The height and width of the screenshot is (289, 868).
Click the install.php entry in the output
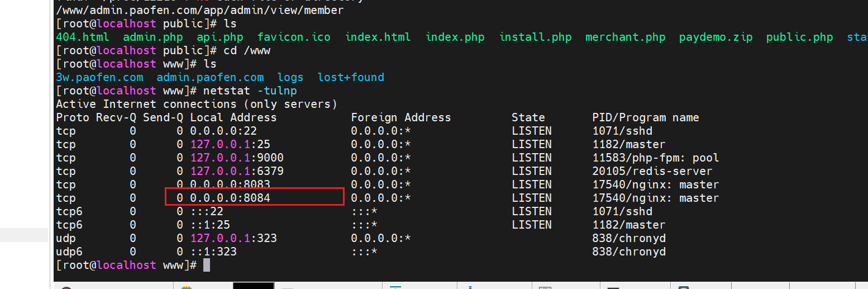(x=535, y=37)
